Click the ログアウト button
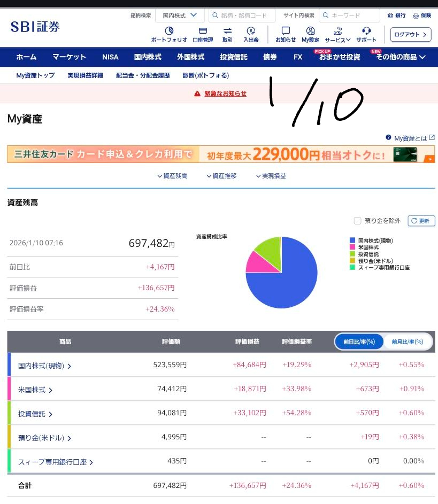Screen dimensions: 438x504 (x=410, y=34)
